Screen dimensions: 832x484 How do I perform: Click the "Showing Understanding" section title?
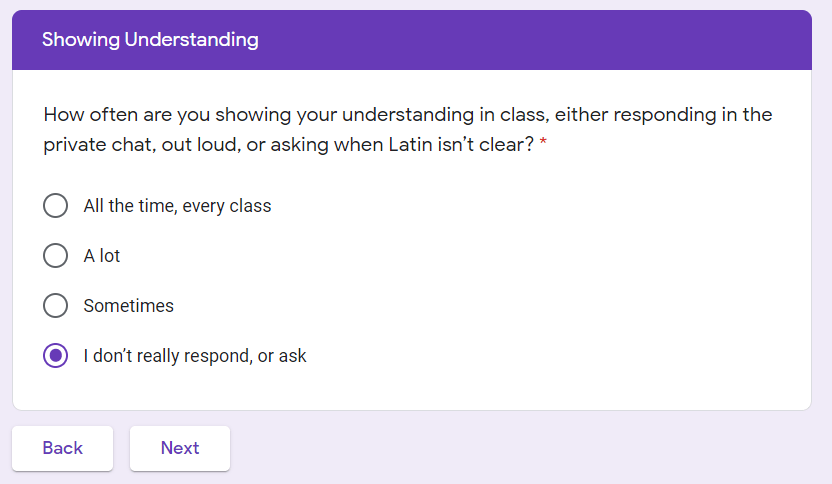tap(150, 40)
